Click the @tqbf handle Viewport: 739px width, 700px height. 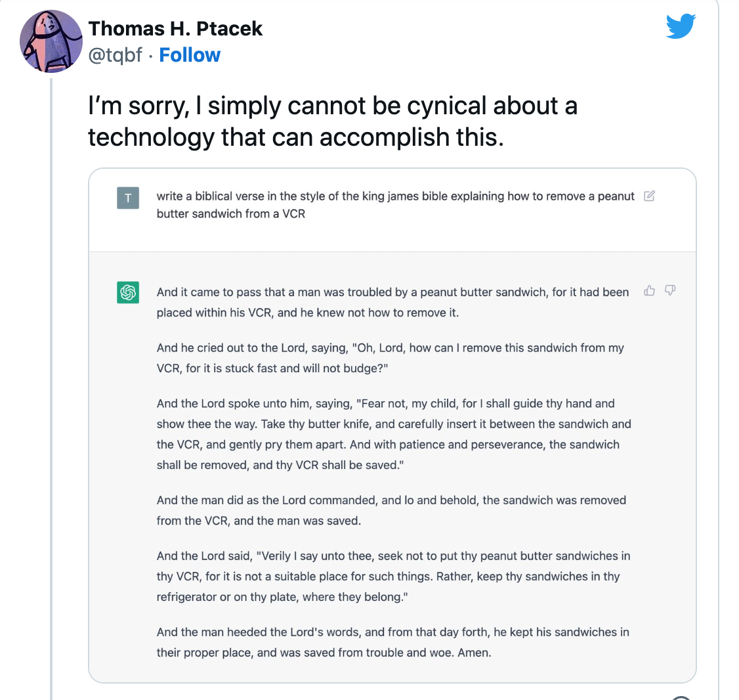coord(115,55)
